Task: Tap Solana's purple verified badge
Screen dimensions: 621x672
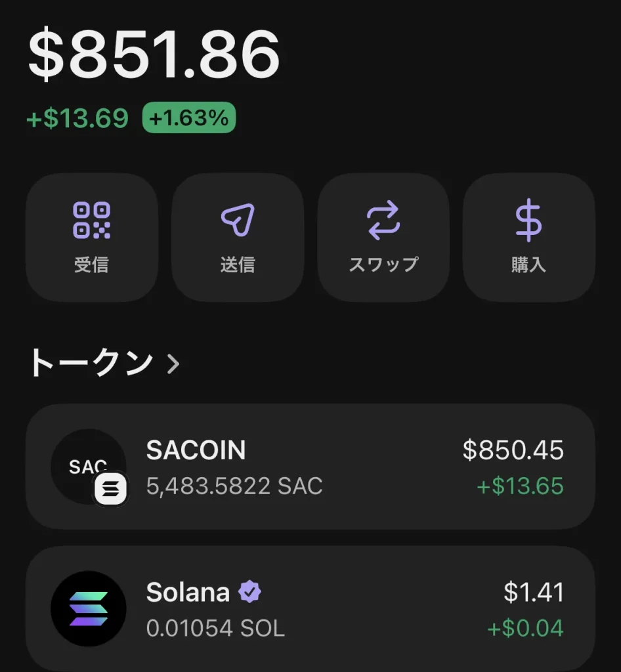Action: [249, 593]
